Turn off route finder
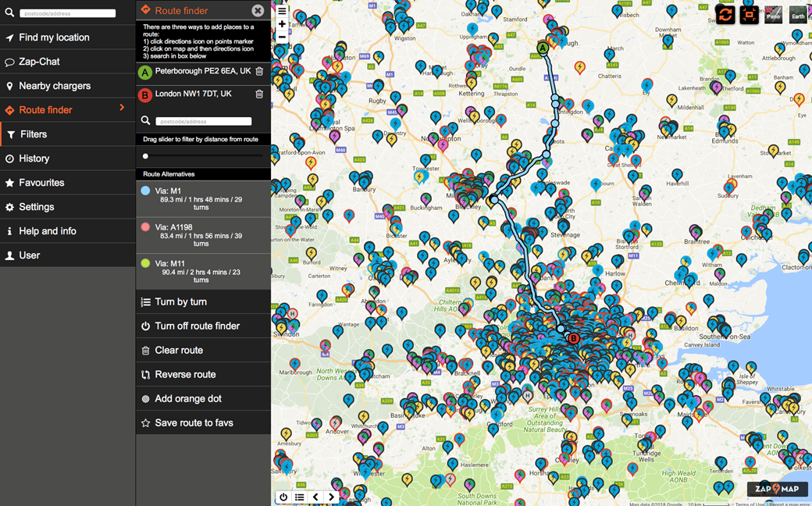This screenshot has height=506, width=812. 203,326
